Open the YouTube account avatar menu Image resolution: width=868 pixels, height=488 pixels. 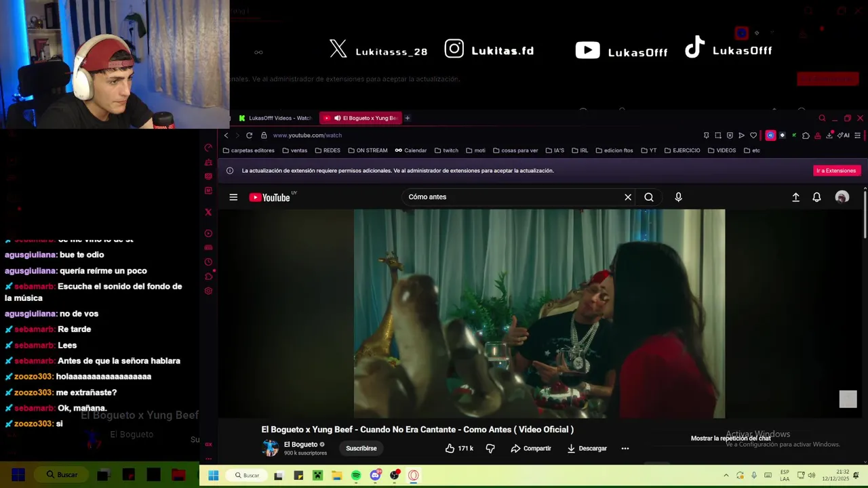(842, 197)
